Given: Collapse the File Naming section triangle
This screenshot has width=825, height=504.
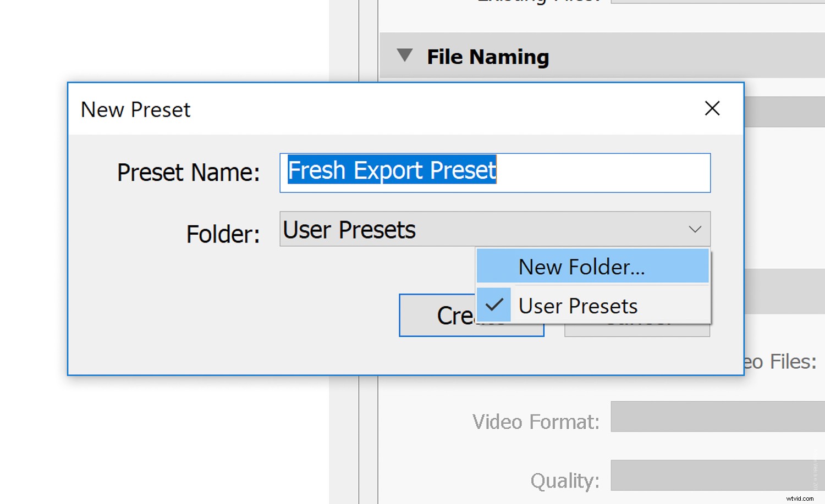Looking at the screenshot, I should [405, 55].
